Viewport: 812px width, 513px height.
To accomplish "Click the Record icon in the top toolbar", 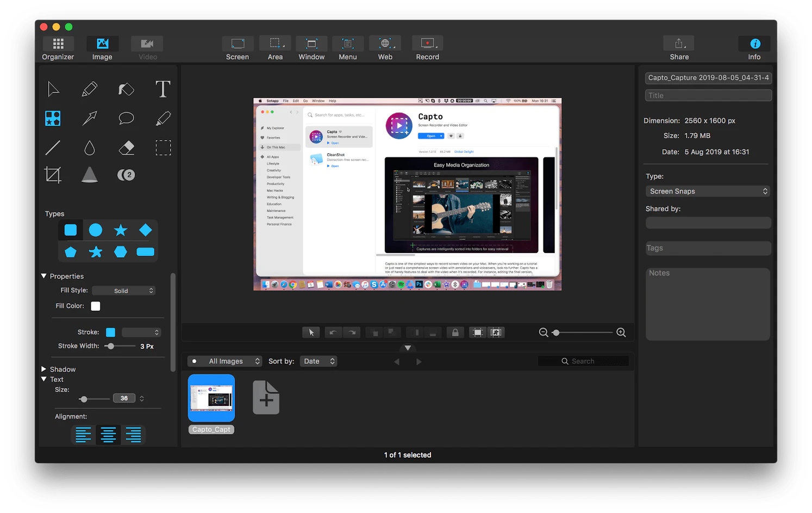I will coord(427,47).
